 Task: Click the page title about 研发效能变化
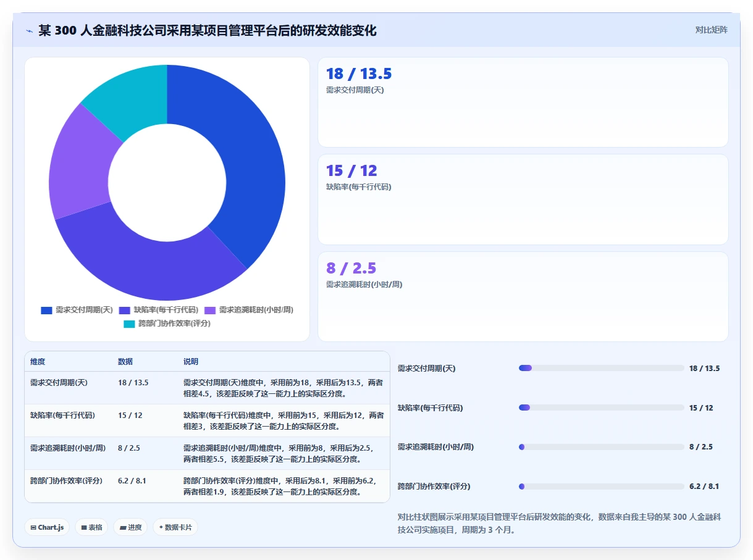[208, 30]
